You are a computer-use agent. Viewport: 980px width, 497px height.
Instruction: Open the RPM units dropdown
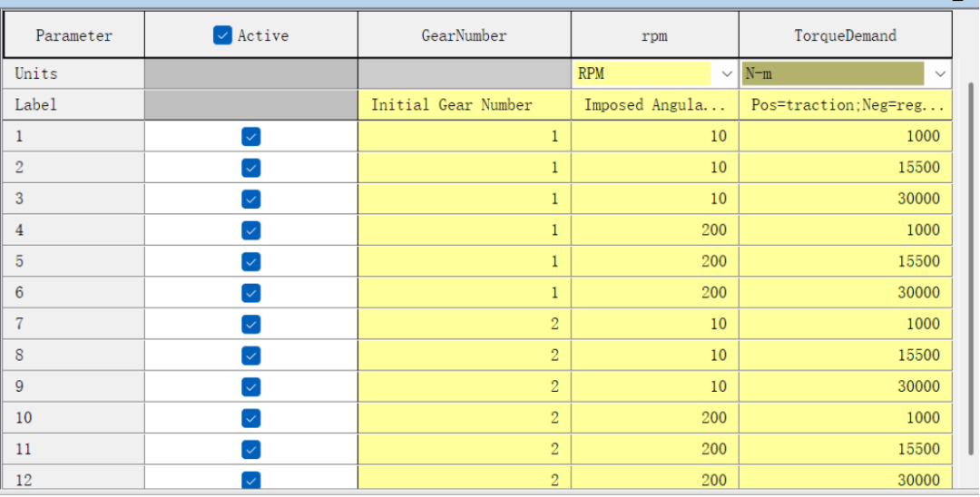726,73
